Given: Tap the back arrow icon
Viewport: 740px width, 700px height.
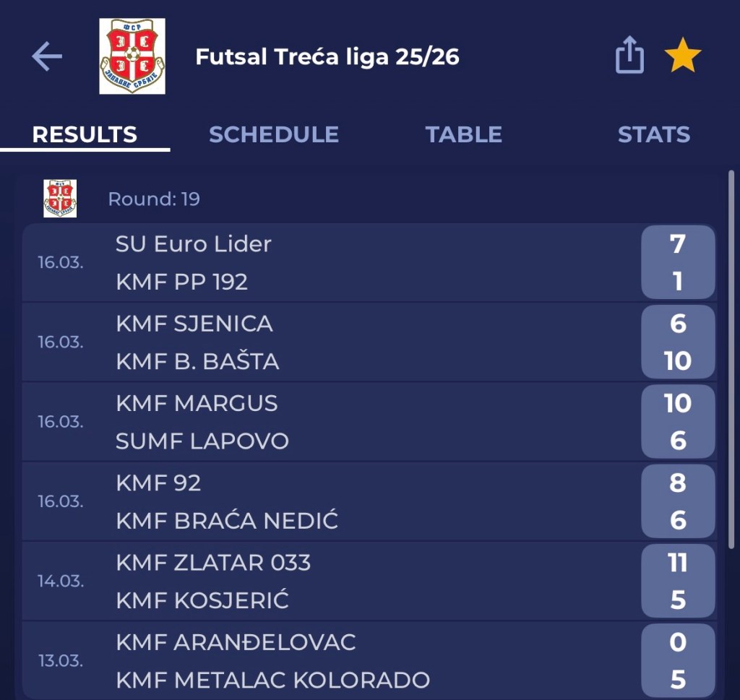Looking at the screenshot, I should tap(47, 56).
